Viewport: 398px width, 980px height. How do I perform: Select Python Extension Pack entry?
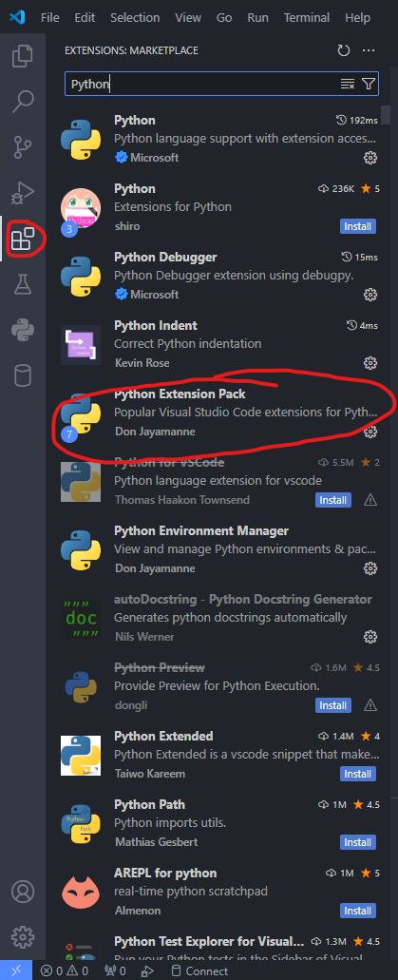220,413
